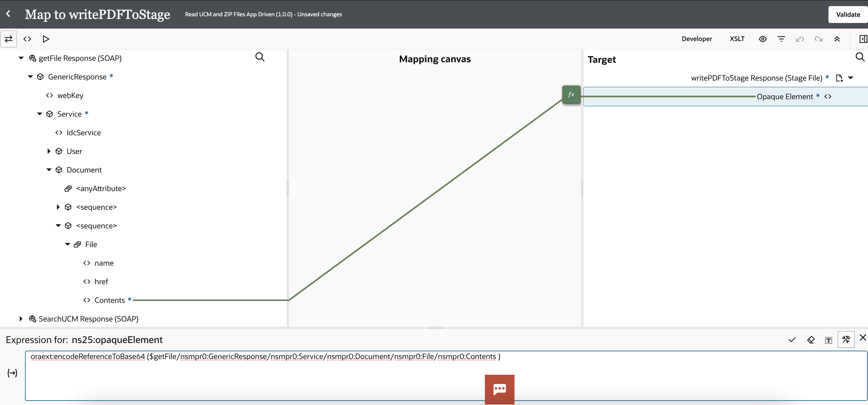Toggle the source and target swap view
The image size is (868, 405).
tap(8, 39)
